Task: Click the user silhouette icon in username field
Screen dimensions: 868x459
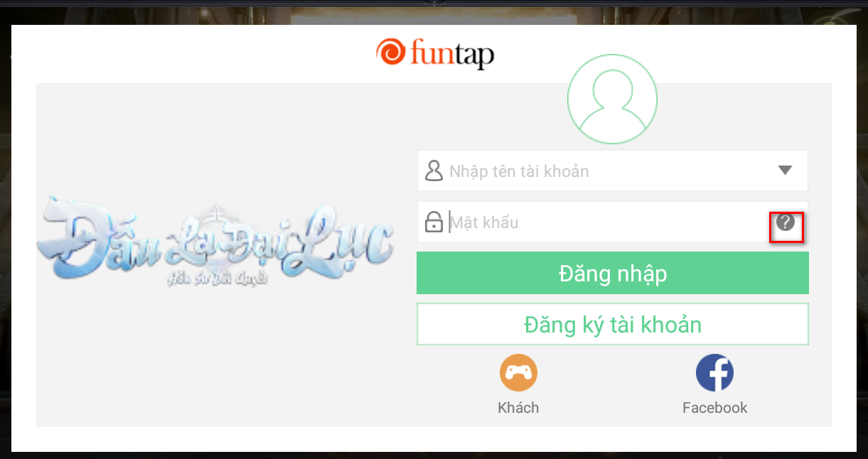Action: click(433, 171)
